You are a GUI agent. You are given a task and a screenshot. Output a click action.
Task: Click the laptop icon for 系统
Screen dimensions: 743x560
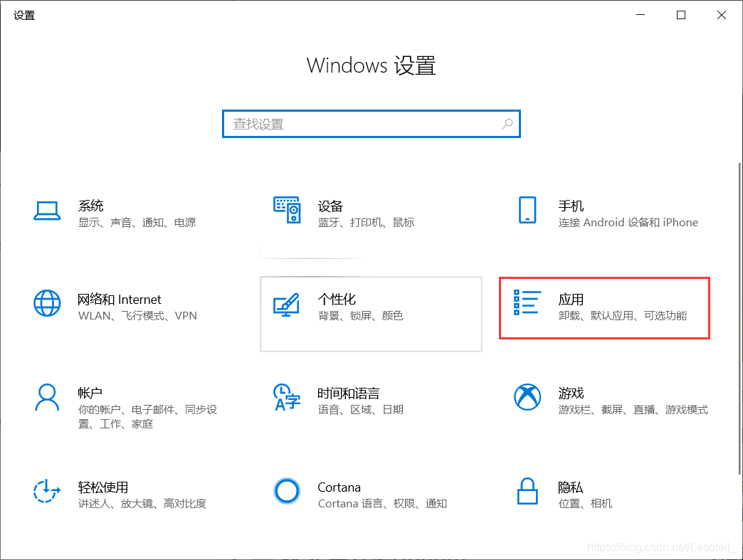pos(47,211)
